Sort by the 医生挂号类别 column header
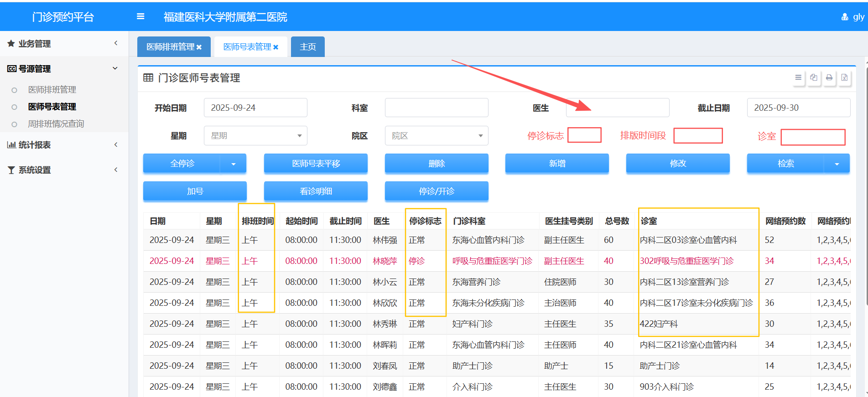Screen dimensions: 868x397 click(x=569, y=221)
